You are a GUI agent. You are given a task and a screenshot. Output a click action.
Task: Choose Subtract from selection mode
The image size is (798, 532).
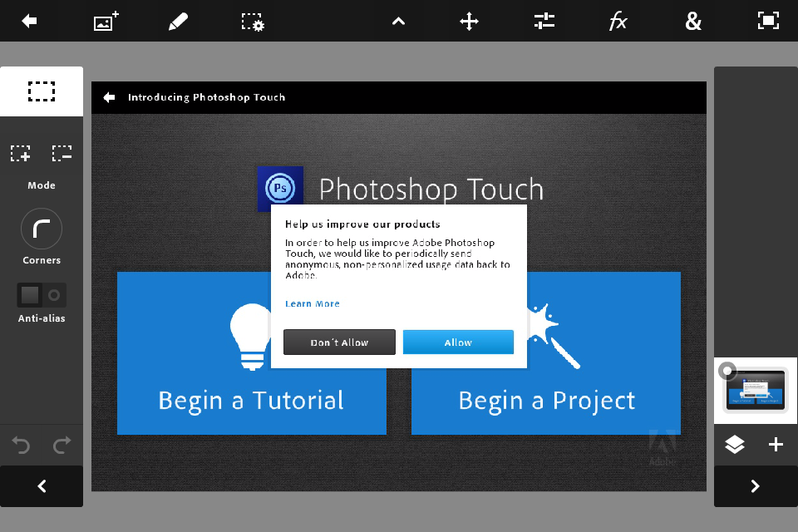coord(62,153)
